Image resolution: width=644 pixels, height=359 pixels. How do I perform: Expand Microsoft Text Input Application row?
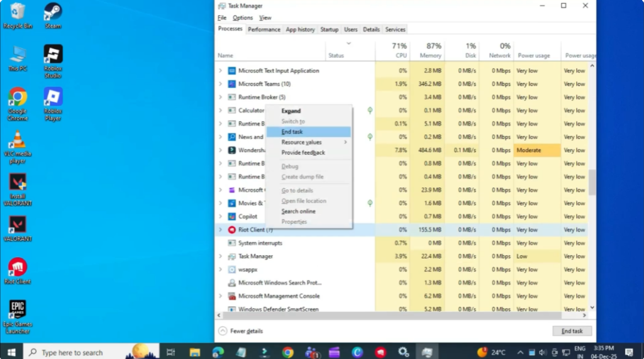(x=220, y=70)
